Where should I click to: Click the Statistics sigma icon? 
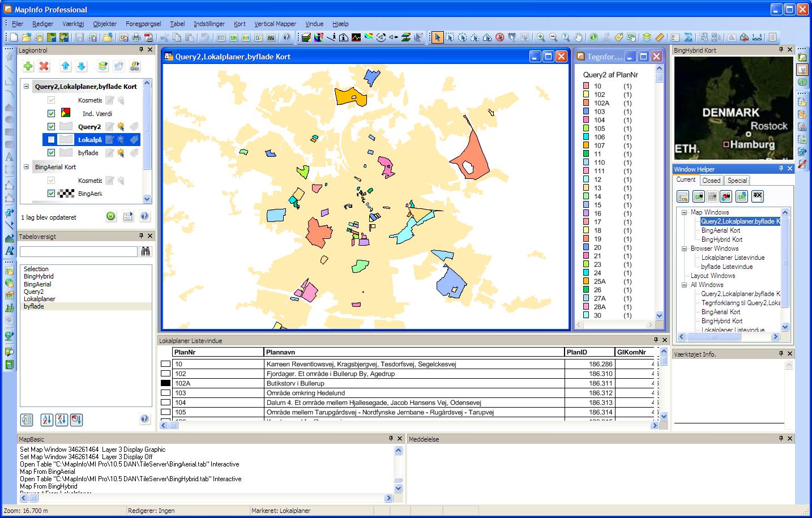click(x=688, y=37)
